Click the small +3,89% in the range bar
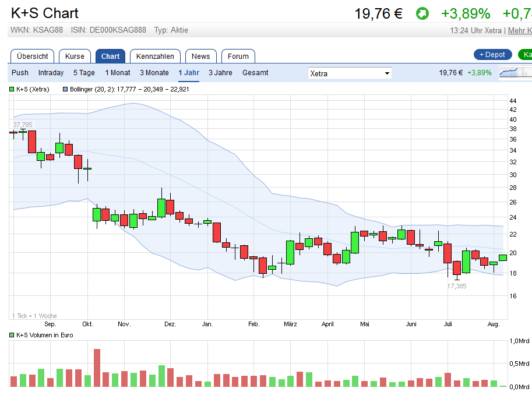532x395 pixels. pyautogui.click(x=480, y=73)
